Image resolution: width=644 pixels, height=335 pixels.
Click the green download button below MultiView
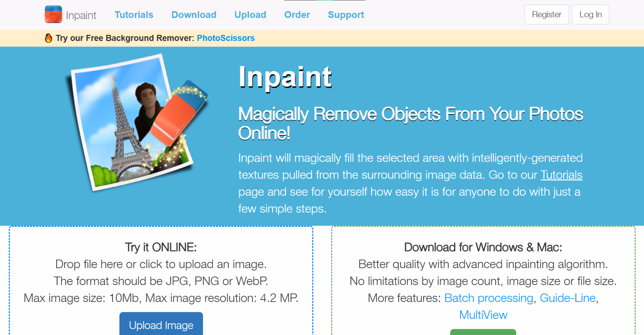483,332
